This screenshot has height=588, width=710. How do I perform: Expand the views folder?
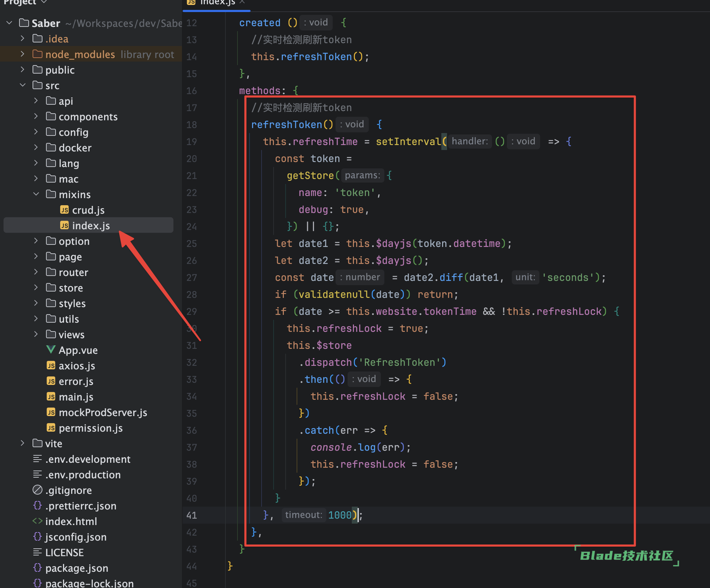pyautogui.click(x=36, y=334)
